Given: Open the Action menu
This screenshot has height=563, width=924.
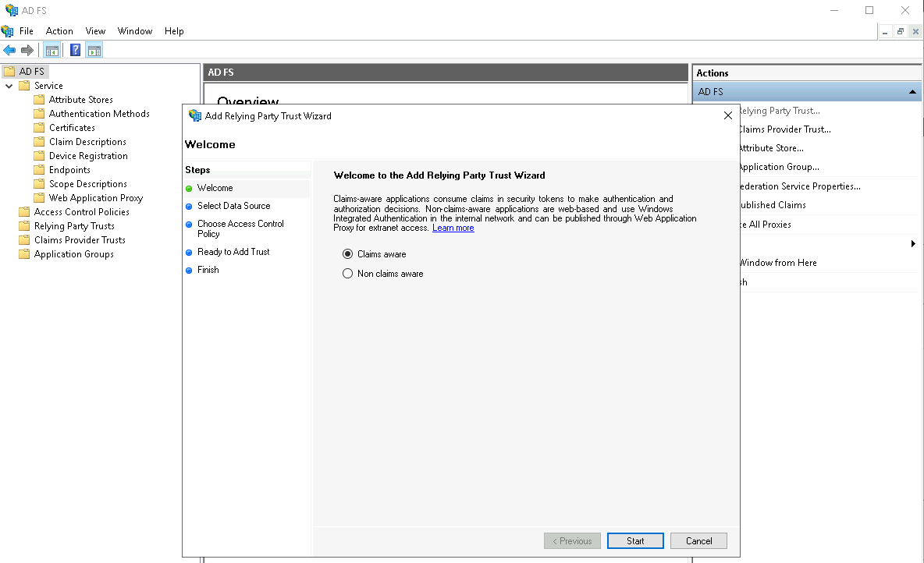Looking at the screenshot, I should point(59,31).
